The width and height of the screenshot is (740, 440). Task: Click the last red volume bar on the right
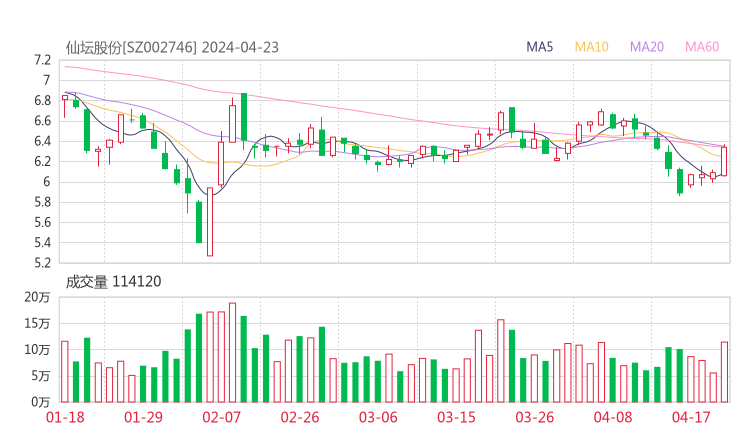point(724,372)
